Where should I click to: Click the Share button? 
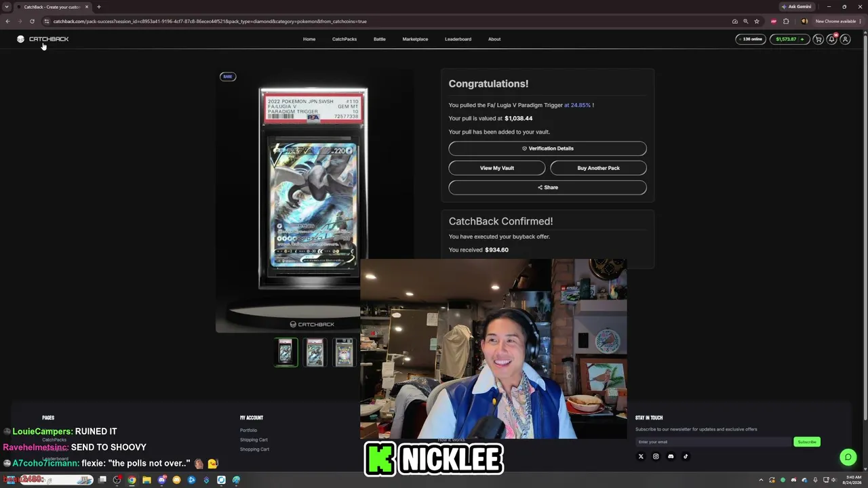547,188
